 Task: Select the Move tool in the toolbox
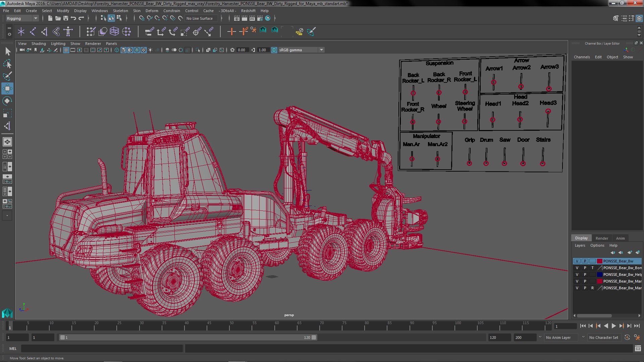click(x=7, y=88)
